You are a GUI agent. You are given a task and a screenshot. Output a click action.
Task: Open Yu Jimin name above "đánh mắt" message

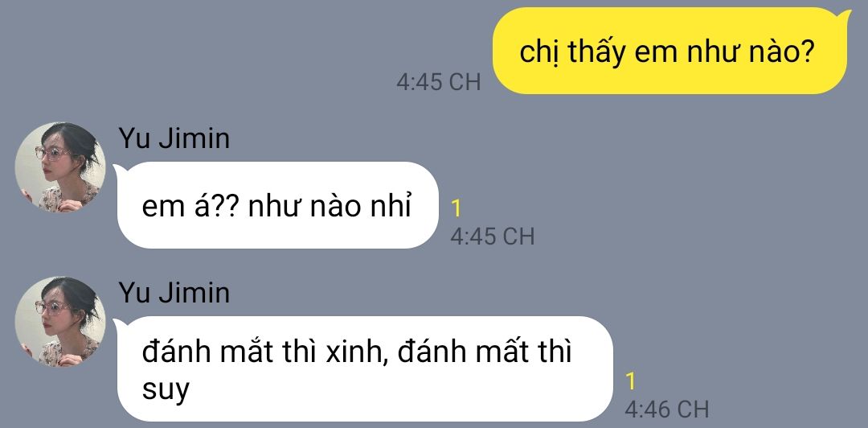[x=174, y=294]
